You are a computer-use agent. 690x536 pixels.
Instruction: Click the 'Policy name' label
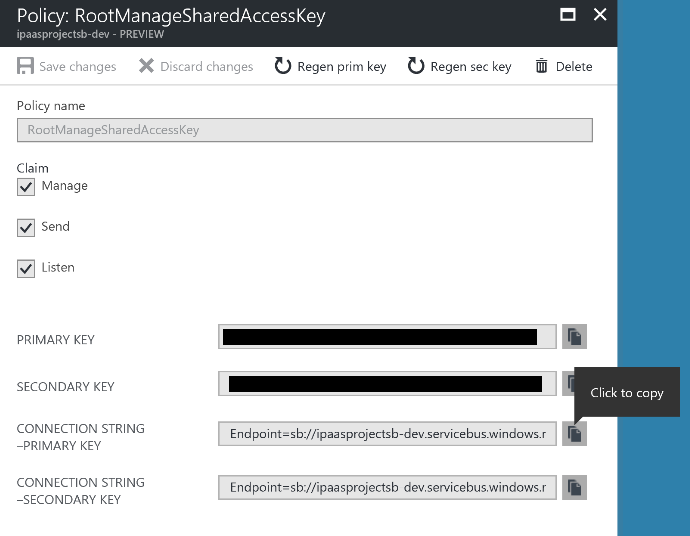pyautogui.click(x=51, y=106)
